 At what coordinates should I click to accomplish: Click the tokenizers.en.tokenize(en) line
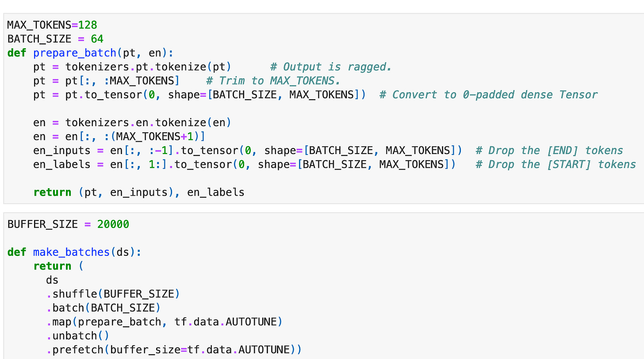132,123
